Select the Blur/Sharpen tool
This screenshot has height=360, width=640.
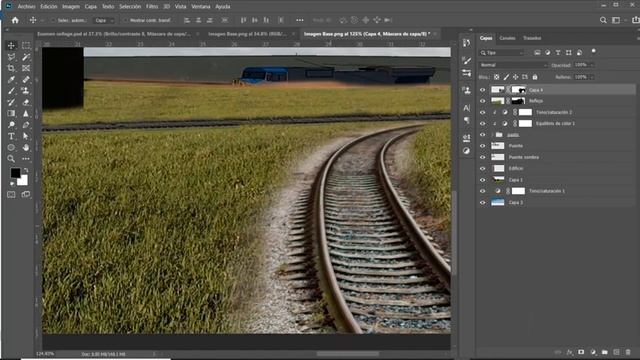pyautogui.click(x=26, y=113)
